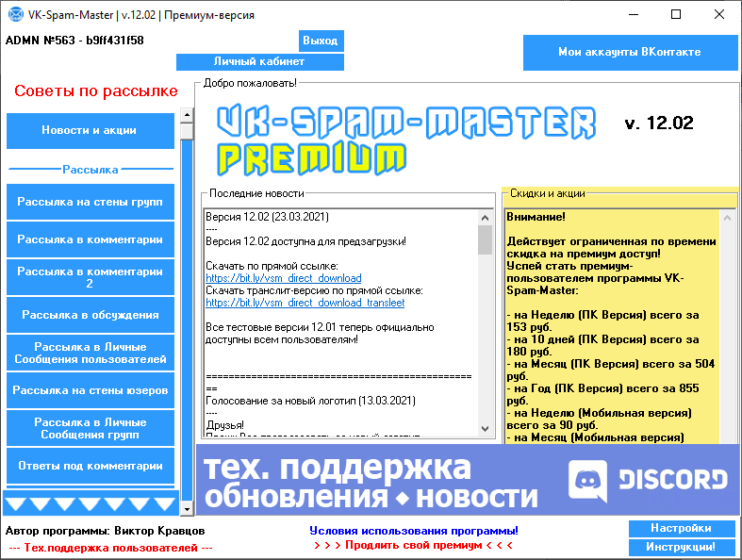Image resolution: width=742 pixels, height=560 pixels.
Task: Open the Настройки button
Action: click(x=680, y=528)
